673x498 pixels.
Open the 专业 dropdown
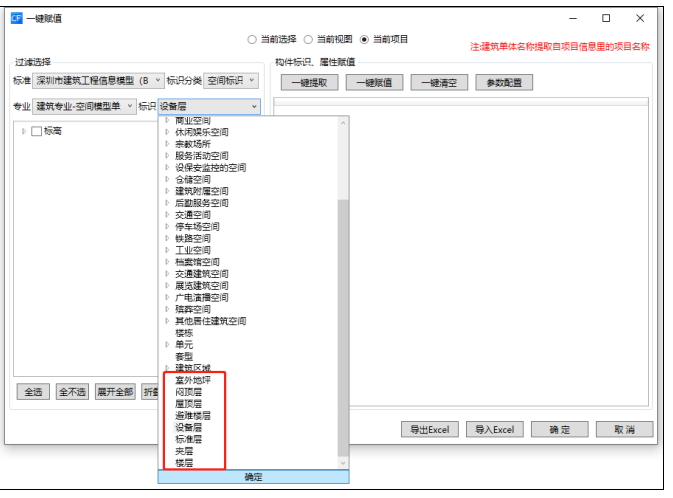pyautogui.click(x=84, y=106)
